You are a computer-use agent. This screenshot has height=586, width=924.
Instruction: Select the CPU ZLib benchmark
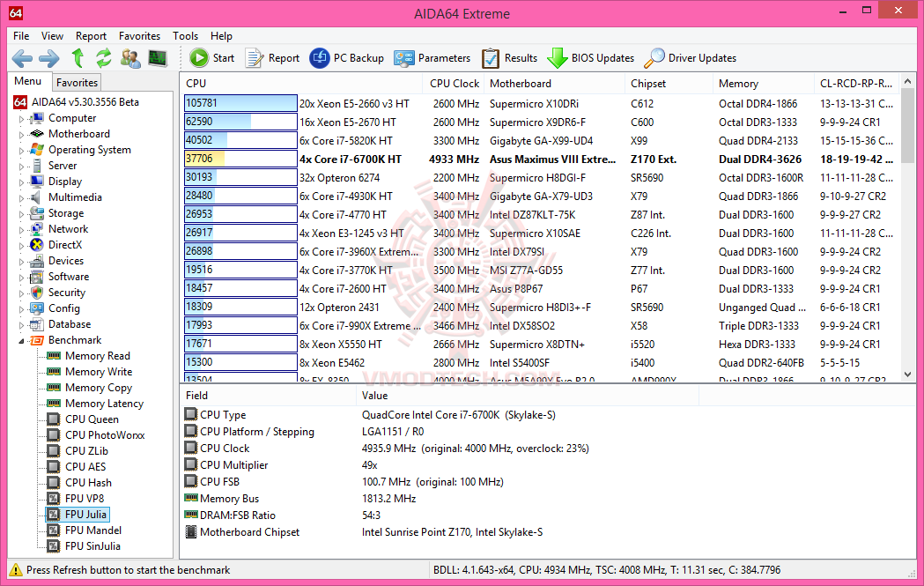[x=86, y=451]
